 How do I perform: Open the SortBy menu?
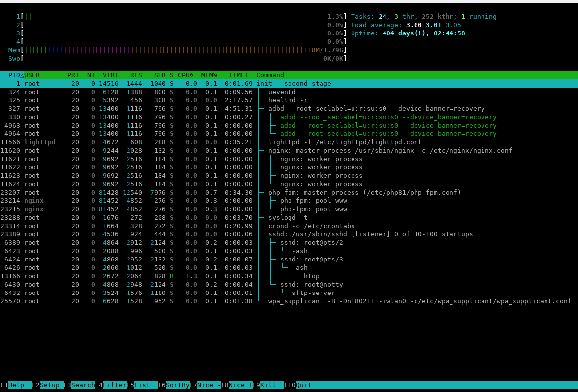click(x=174, y=385)
